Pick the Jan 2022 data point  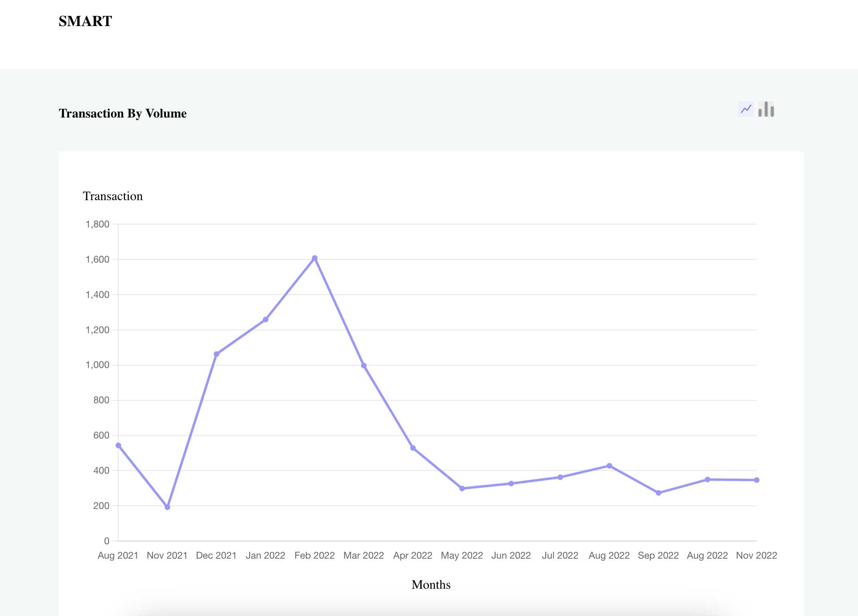point(265,320)
